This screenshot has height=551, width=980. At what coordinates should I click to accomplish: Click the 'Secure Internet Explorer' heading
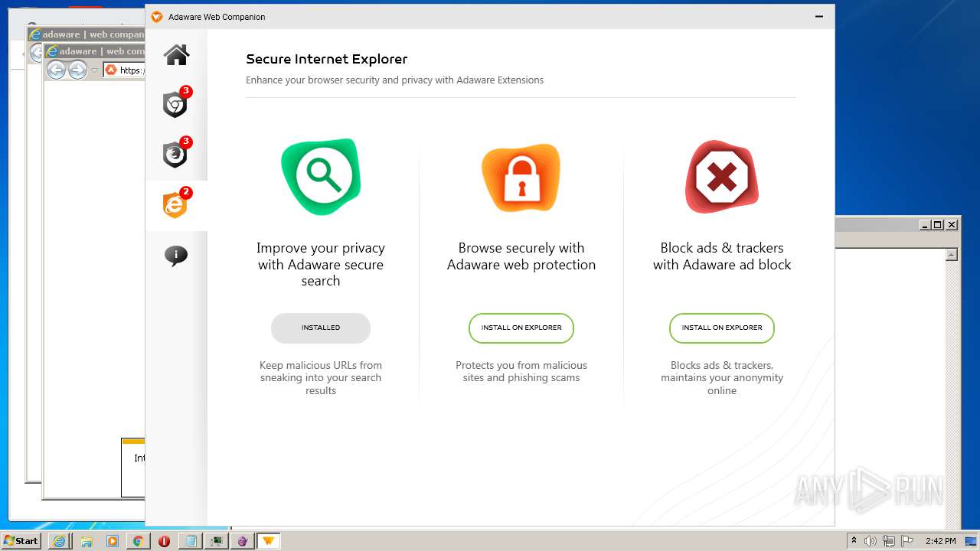click(x=327, y=59)
